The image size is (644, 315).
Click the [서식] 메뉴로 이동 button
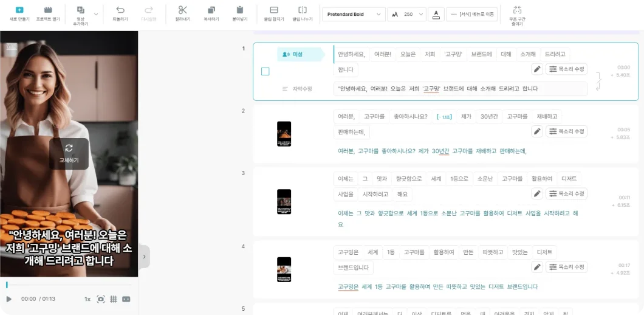click(x=472, y=15)
